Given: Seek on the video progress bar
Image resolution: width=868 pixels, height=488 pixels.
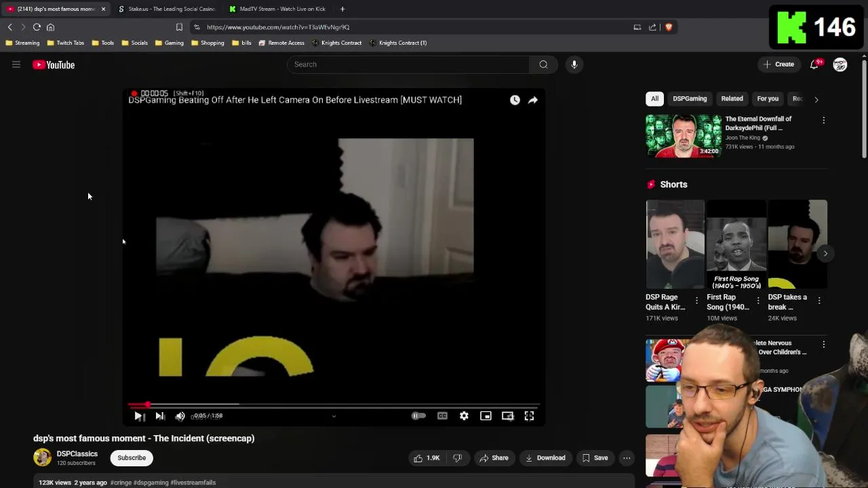Looking at the screenshot, I should [x=334, y=405].
